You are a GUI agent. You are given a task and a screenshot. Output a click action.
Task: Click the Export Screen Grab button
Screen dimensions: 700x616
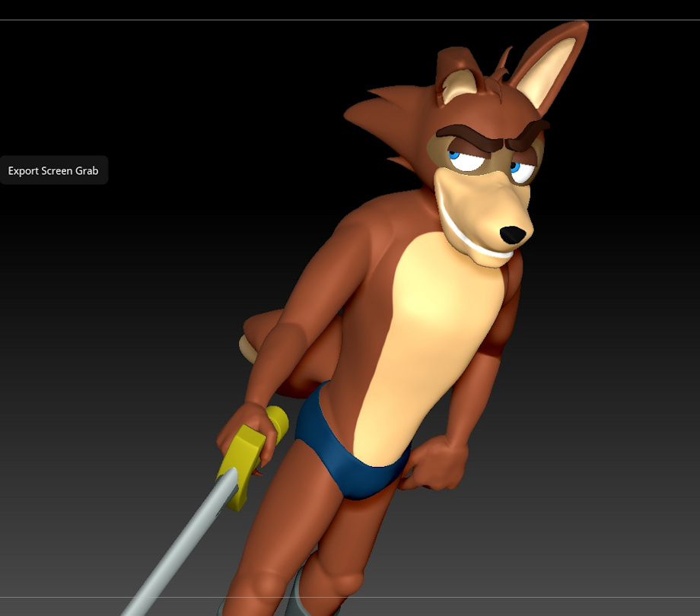[53, 170]
